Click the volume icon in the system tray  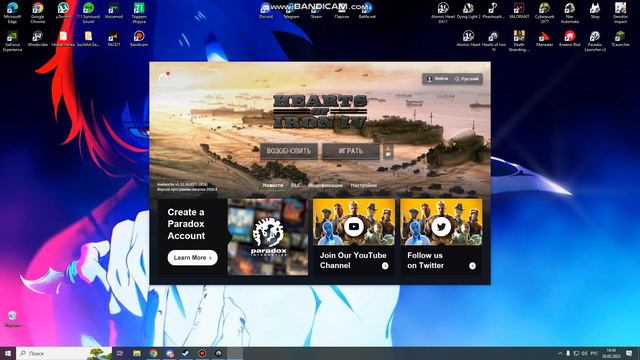pyautogui.click(x=584, y=353)
